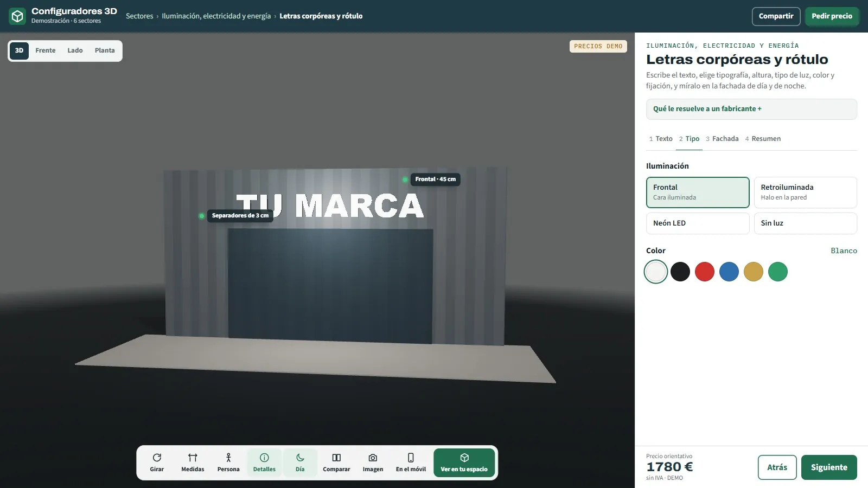Open the En el móvil option
This screenshot has width=868, height=488.
(x=411, y=463)
